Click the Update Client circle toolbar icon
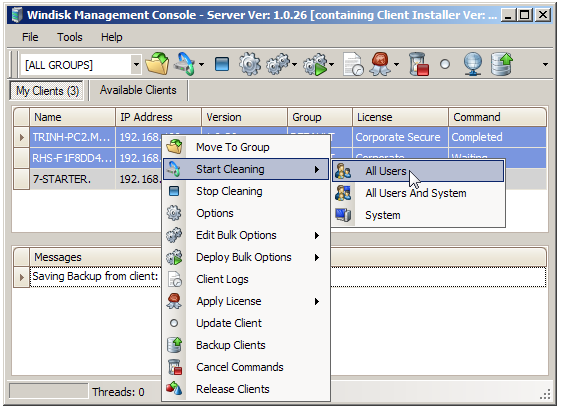This screenshot has width=561, height=410. click(x=445, y=64)
